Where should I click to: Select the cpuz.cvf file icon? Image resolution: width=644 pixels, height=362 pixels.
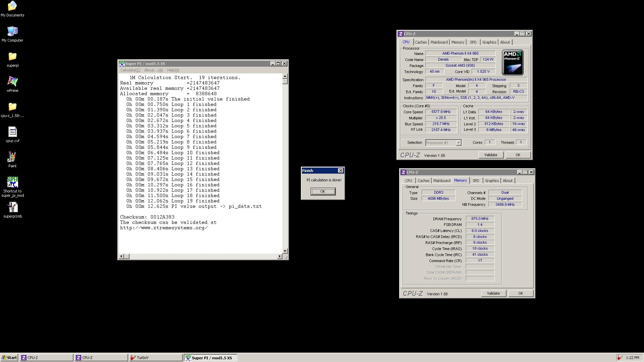click(x=12, y=135)
